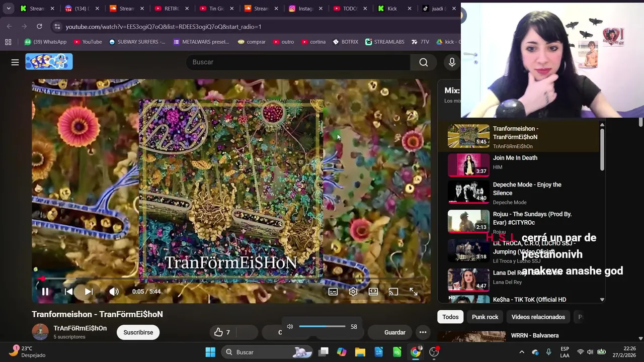The height and width of the screenshot is (362, 644).
Task: Enter fullscreen mode in player
Action: click(x=414, y=292)
